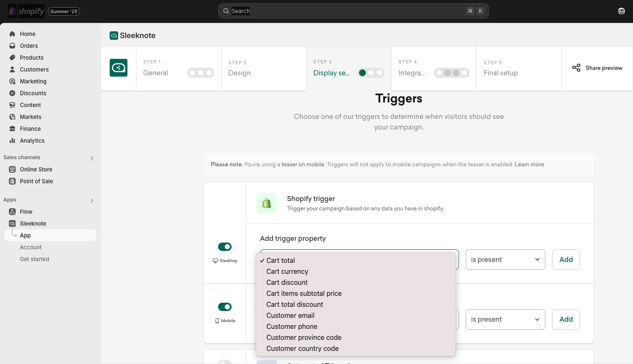Click the search magnifier icon
This screenshot has height=364, width=633.
pos(226,11)
